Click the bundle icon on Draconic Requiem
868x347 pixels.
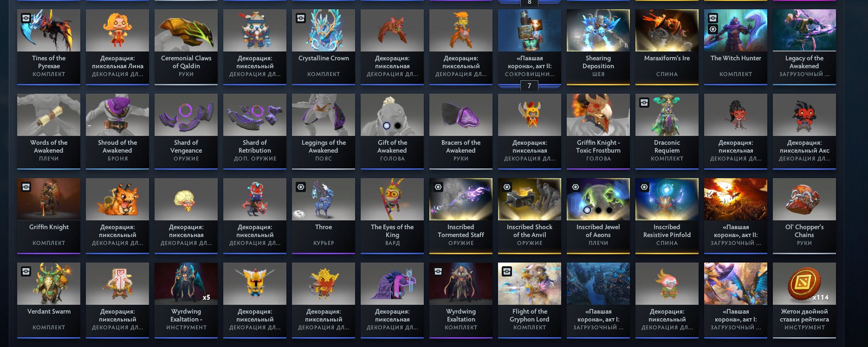[644, 103]
